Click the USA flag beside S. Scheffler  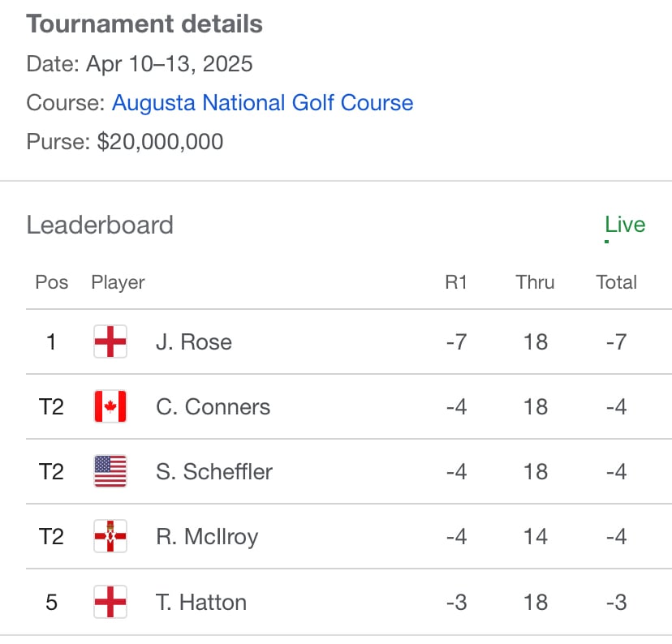coord(110,471)
